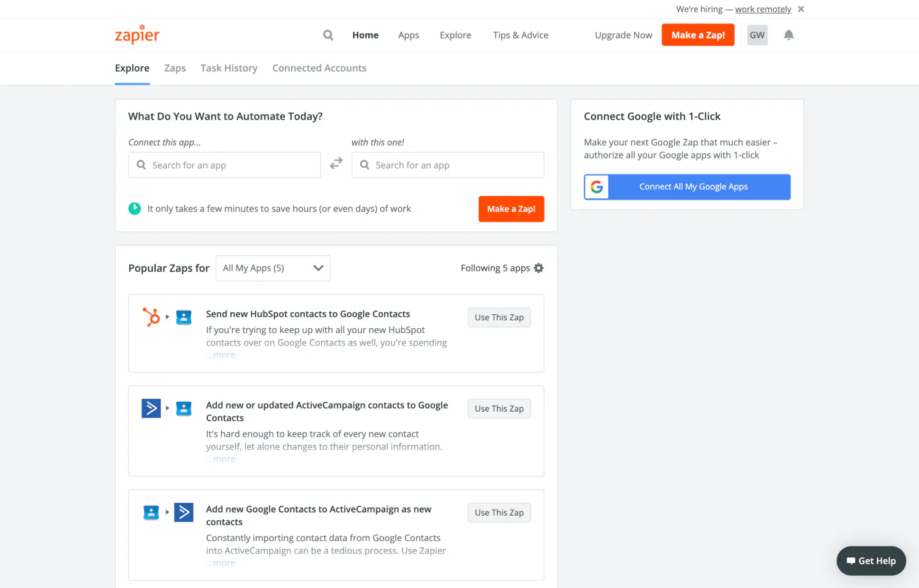Click Connect All My Google Apps

687,187
